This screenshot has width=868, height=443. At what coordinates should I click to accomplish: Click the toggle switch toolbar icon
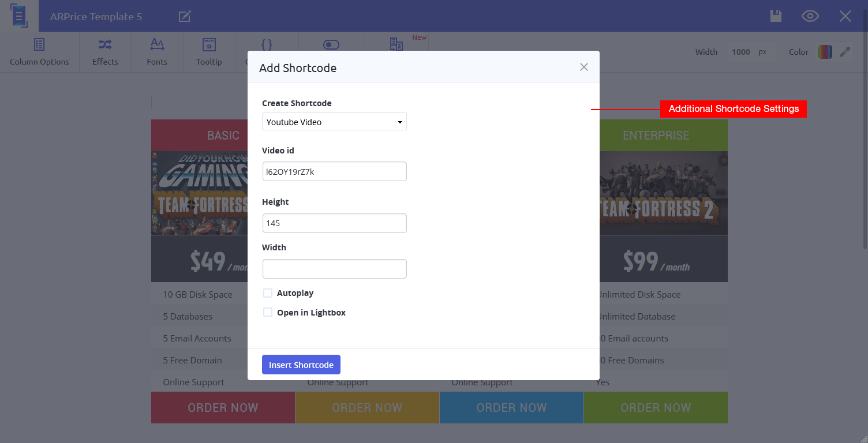[x=331, y=44]
